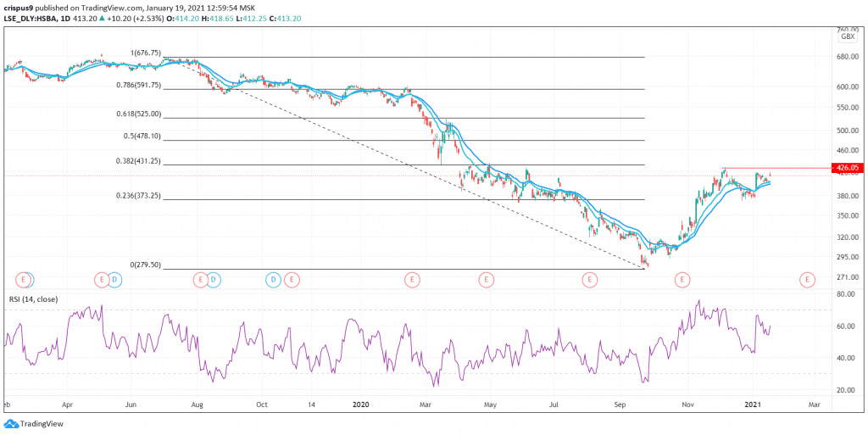Screen dimensions: 868x435
Task: Click the 380.00 price axis label
Action: click(x=848, y=196)
